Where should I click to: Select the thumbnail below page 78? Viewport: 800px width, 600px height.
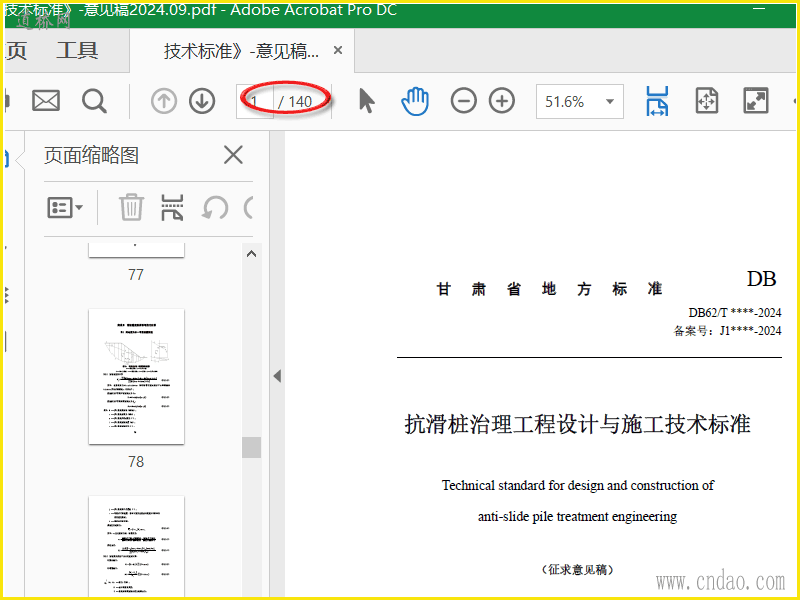click(x=136, y=546)
